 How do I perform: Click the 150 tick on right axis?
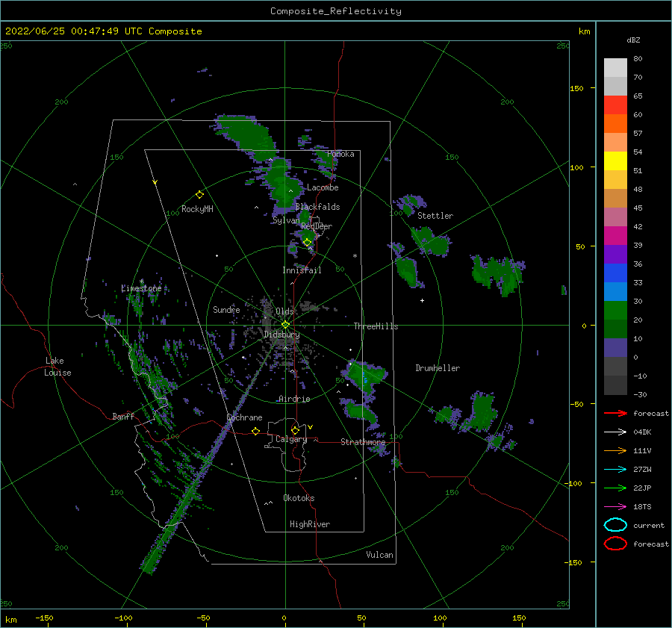tap(577, 88)
